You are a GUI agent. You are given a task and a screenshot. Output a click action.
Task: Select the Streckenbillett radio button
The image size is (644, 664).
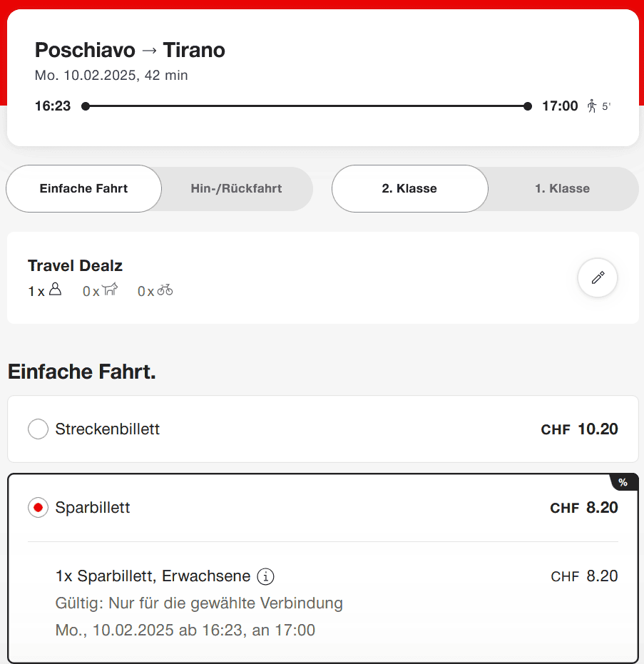click(38, 429)
